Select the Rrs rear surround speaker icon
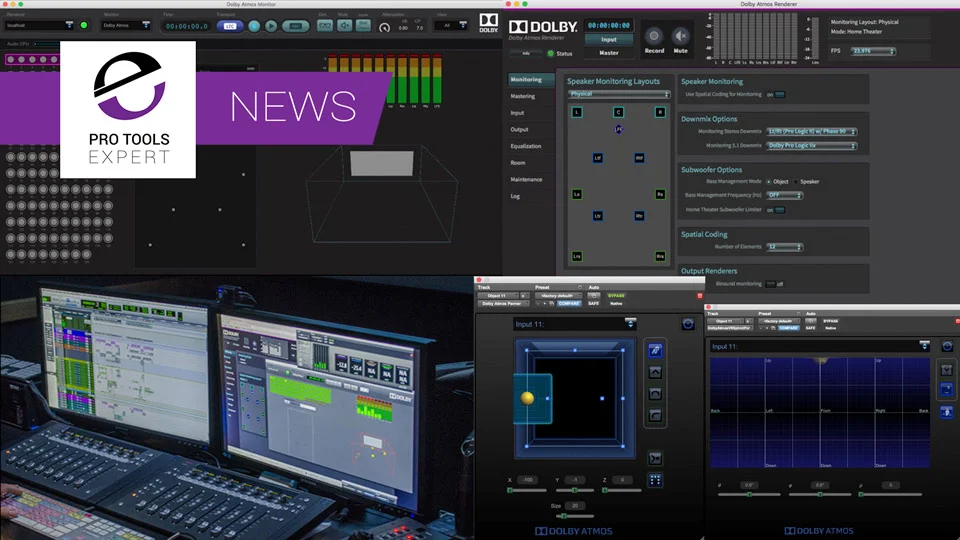The width and height of the screenshot is (960, 540). 660,256
